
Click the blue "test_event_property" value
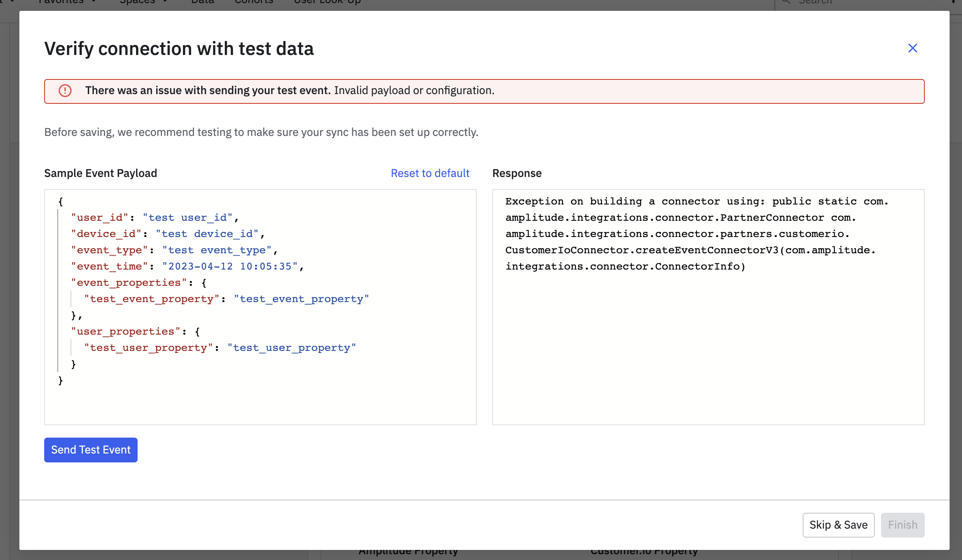pyautogui.click(x=301, y=299)
